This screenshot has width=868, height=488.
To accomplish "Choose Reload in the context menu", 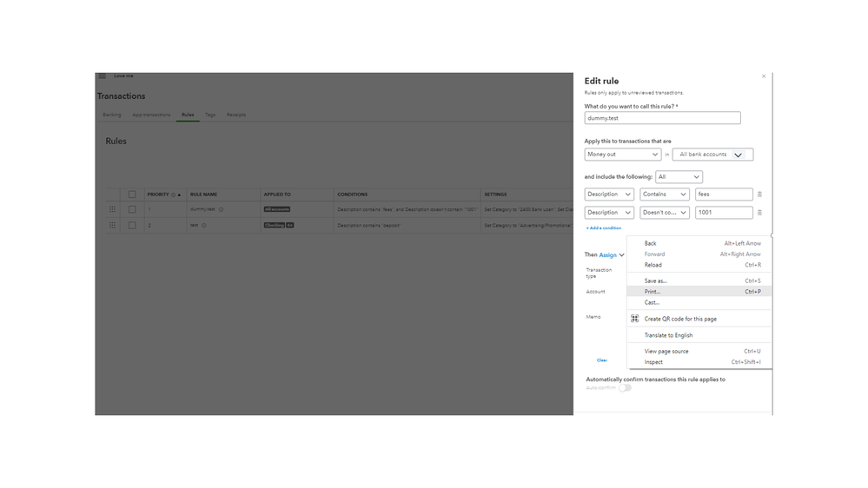I will pos(699,265).
